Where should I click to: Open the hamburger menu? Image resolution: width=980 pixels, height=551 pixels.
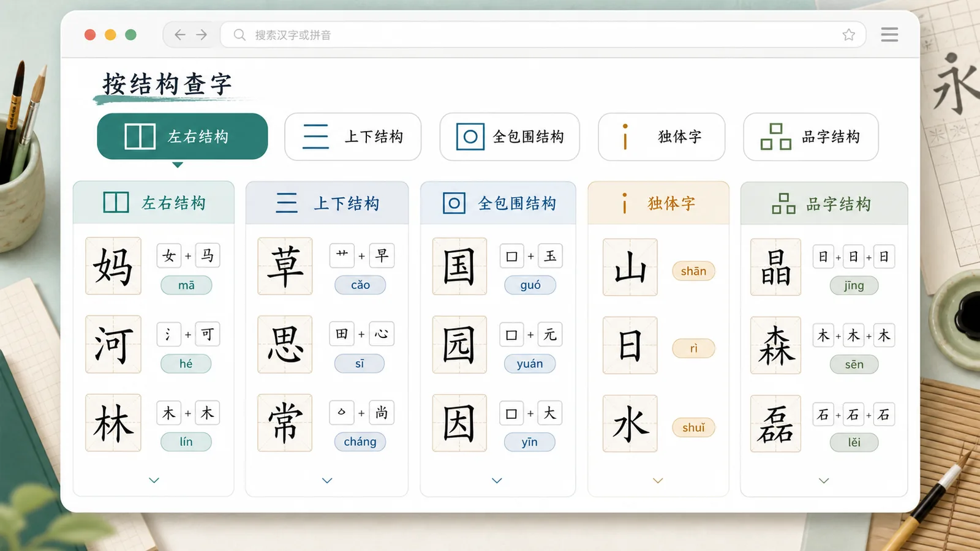pyautogui.click(x=889, y=35)
